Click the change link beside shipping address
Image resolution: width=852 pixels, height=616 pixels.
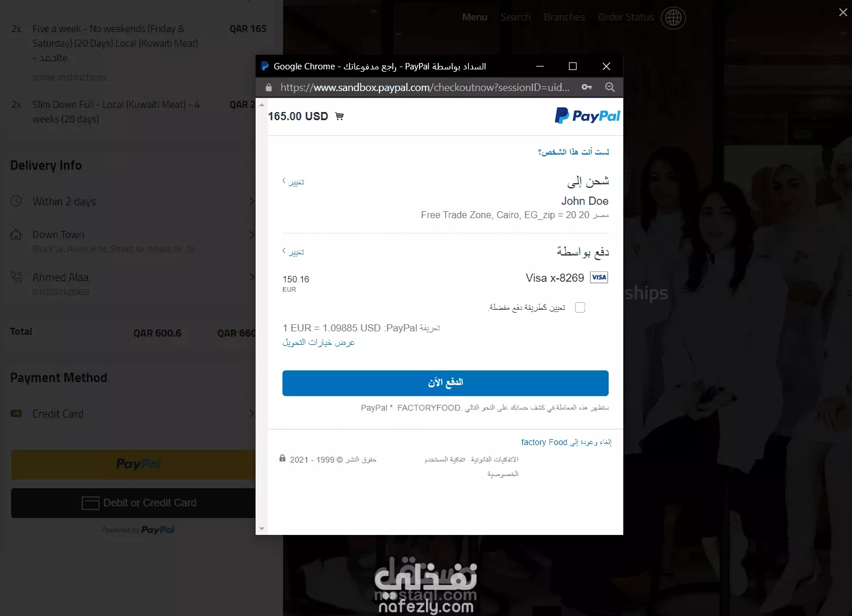coord(293,182)
